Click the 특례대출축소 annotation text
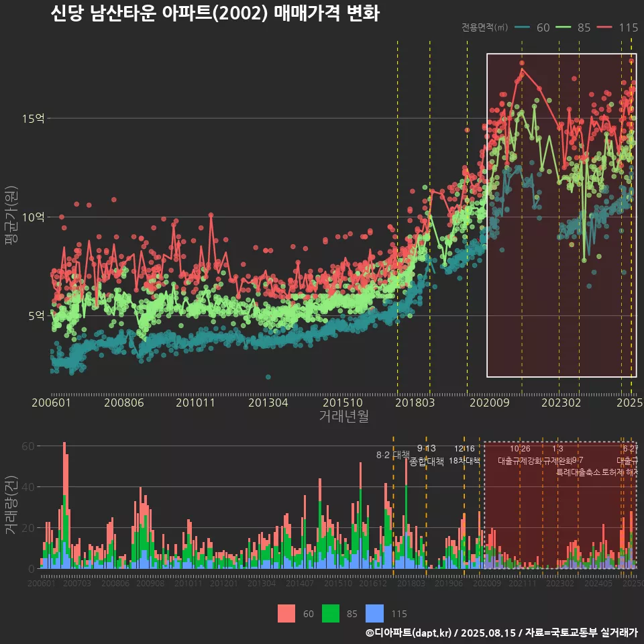 pos(578,472)
